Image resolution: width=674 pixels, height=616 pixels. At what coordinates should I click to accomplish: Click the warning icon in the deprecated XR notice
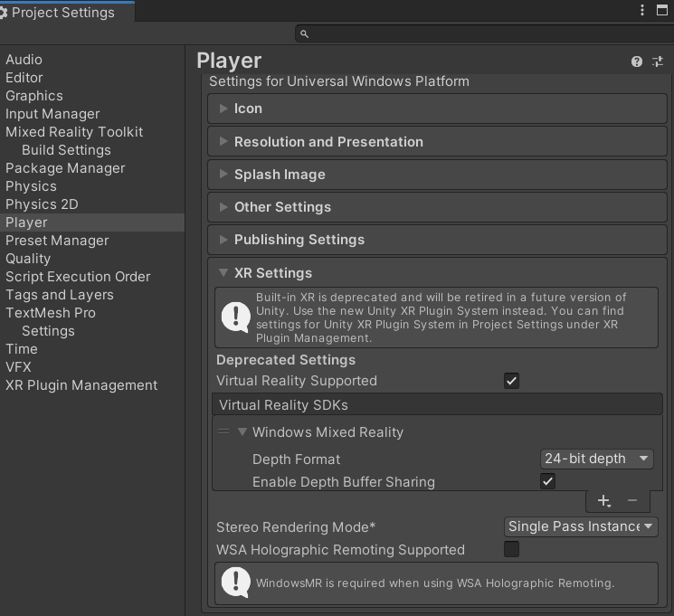click(235, 317)
